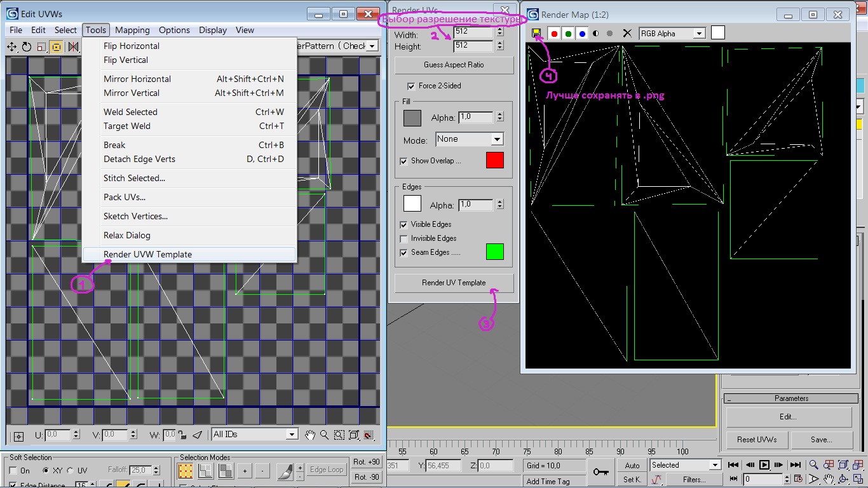868x488 pixels.
Task: Clear the rendered image with X icon
Action: (627, 34)
